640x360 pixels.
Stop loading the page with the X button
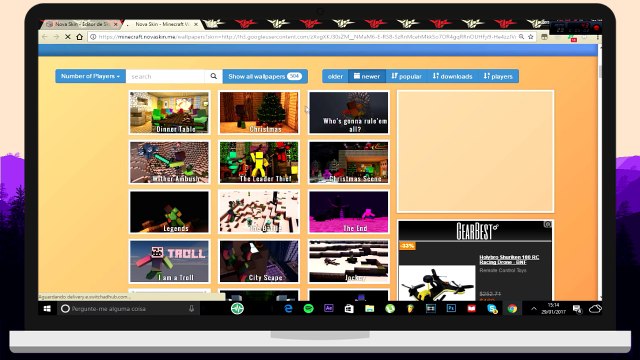pos(68,37)
